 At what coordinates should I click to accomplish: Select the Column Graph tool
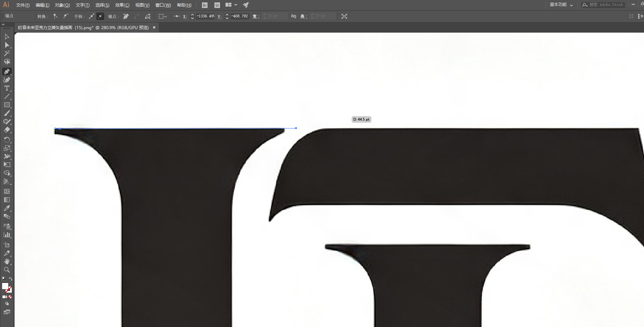point(7,235)
